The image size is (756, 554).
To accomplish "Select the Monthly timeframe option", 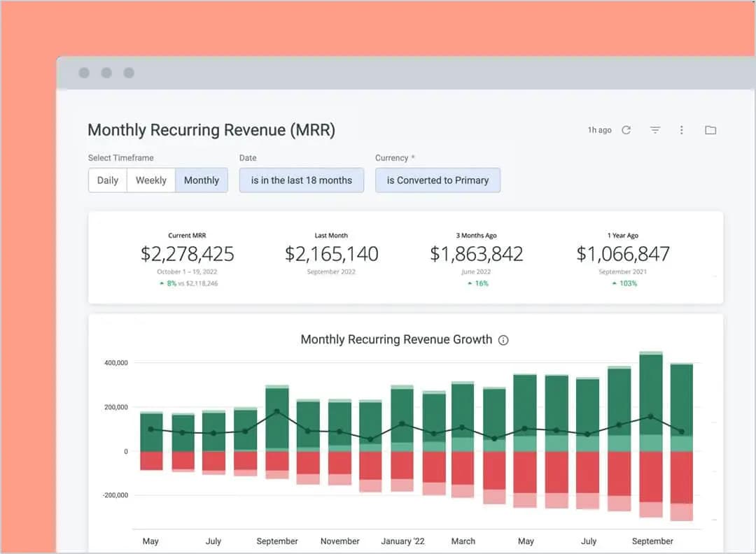I will pyautogui.click(x=202, y=180).
